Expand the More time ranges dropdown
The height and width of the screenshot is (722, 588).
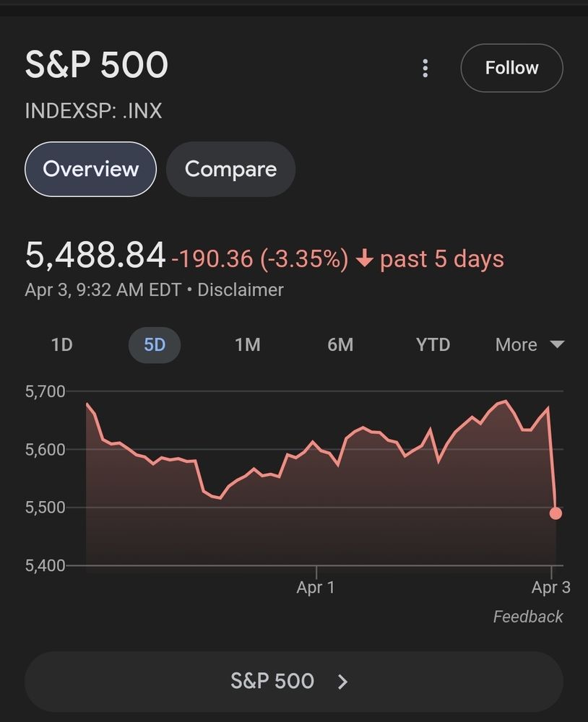529,345
